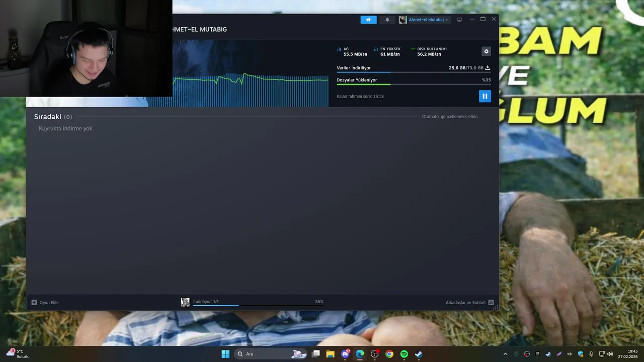Viewport: 644px width, 362px height.
Task: Click the download arrow icon beside 73,0 GB
Action: 488,67
